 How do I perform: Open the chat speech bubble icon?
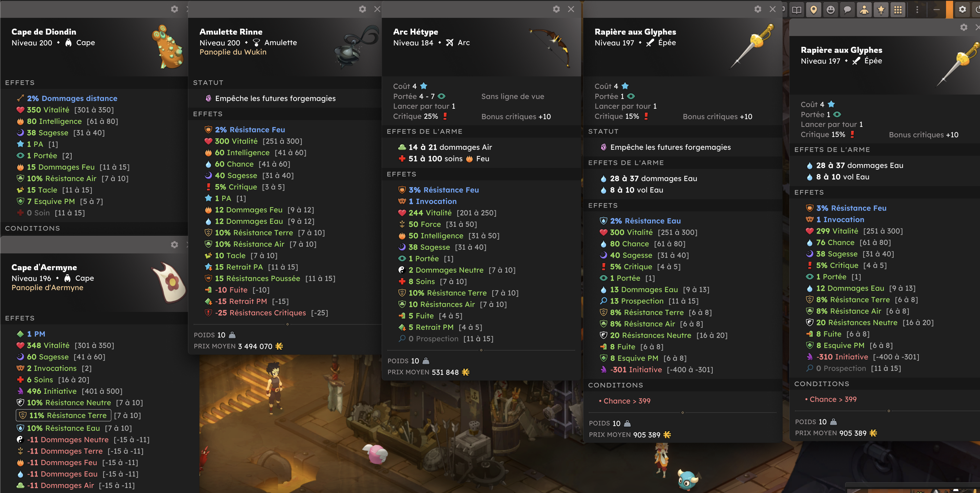[x=847, y=9]
